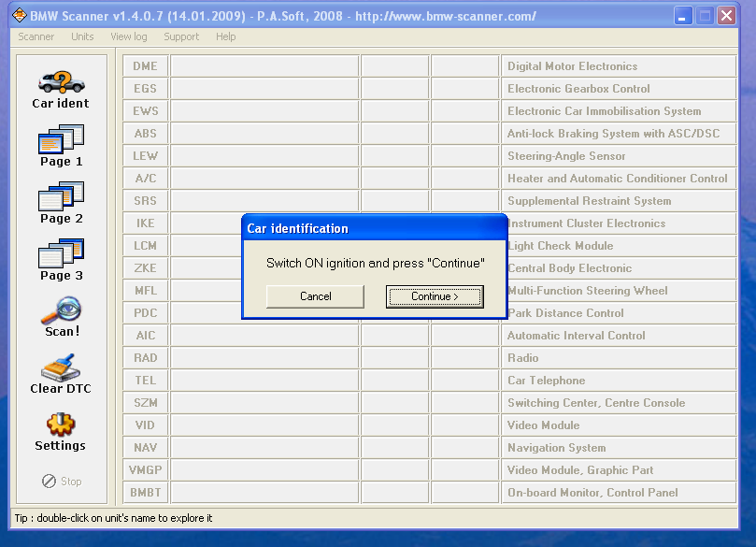The image size is (756, 547).
Task: Click 'Steering-Angle Sensor' text
Action: tap(566, 156)
